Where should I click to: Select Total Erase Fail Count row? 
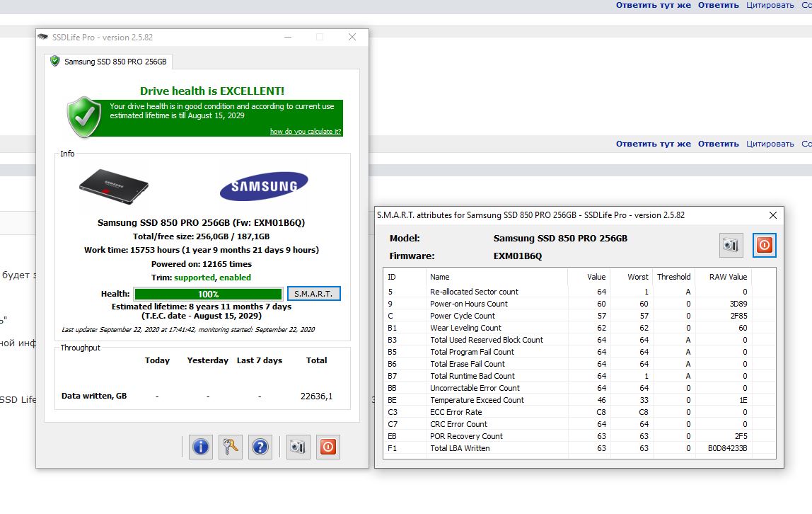579,364
